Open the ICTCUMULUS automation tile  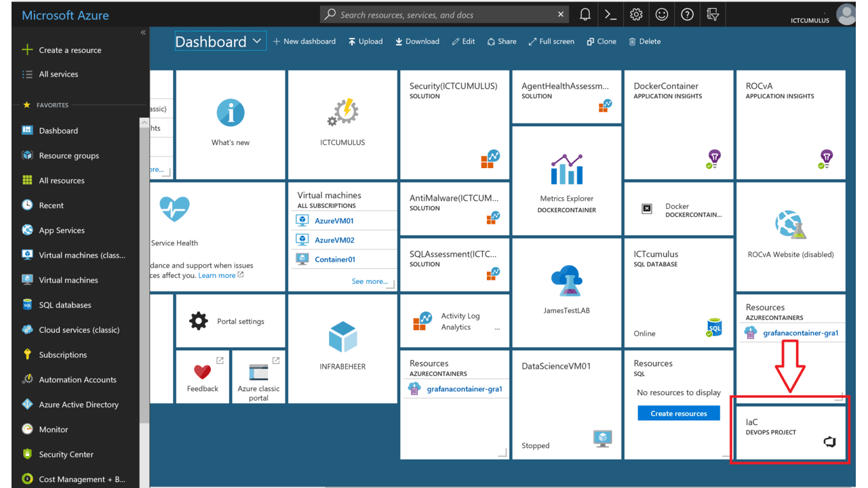point(342,124)
